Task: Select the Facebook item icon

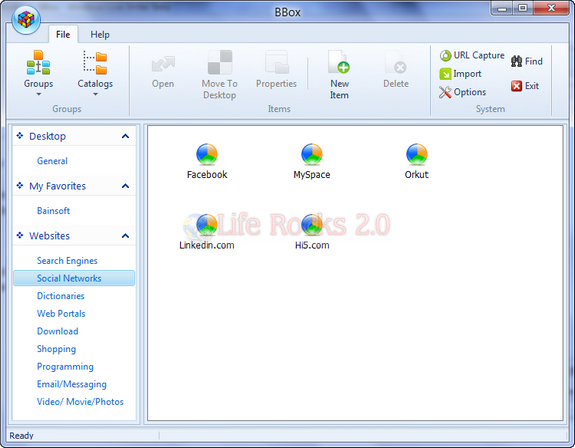Action: [207, 154]
